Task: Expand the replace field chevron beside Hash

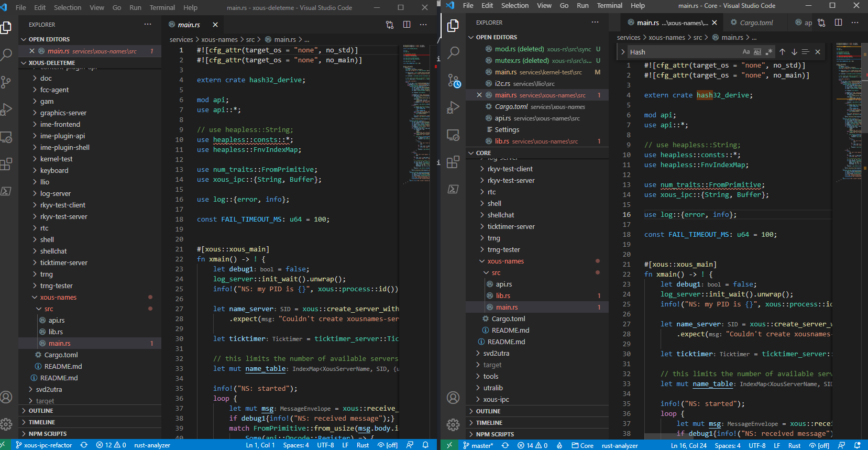Action: 623,52
